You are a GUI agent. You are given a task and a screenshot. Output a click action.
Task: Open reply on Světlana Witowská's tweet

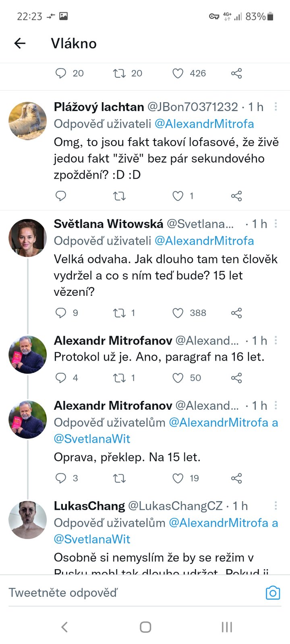click(x=61, y=313)
